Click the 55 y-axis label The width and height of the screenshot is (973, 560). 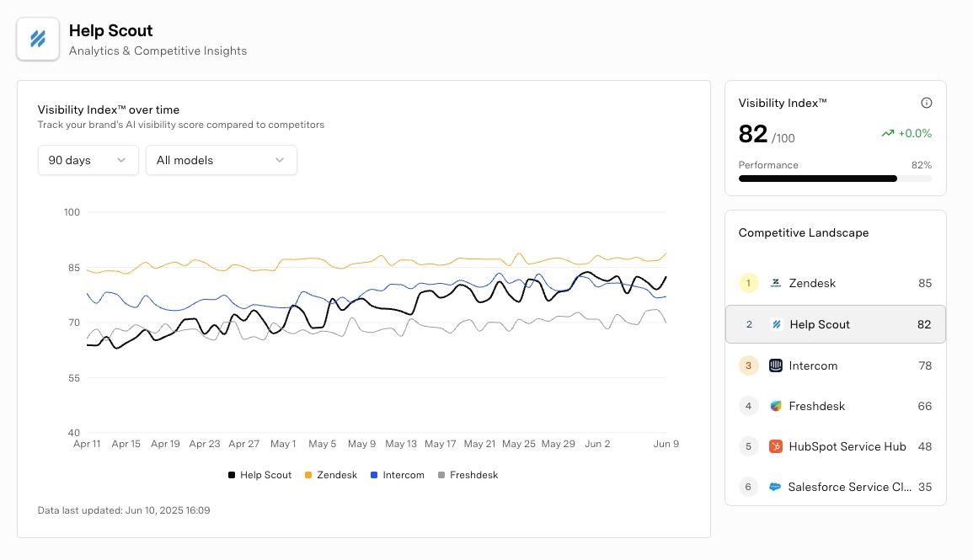[x=74, y=377]
